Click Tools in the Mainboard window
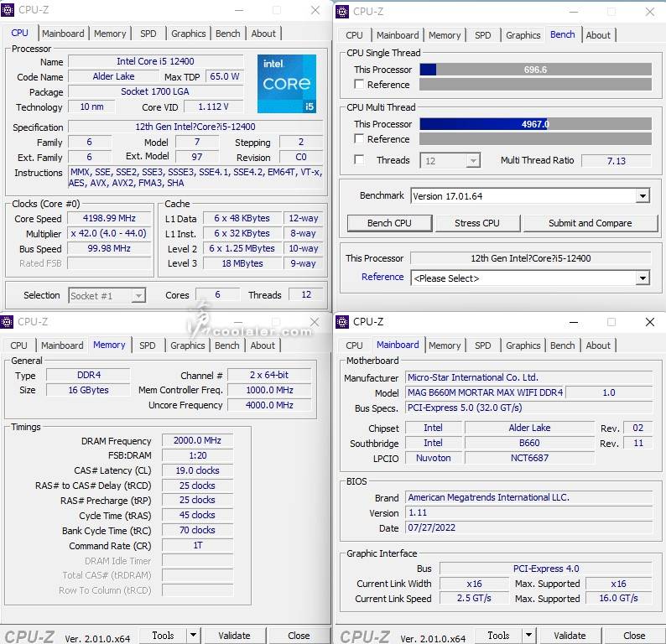This screenshot has height=644, width=666. (x=498, y=635)
